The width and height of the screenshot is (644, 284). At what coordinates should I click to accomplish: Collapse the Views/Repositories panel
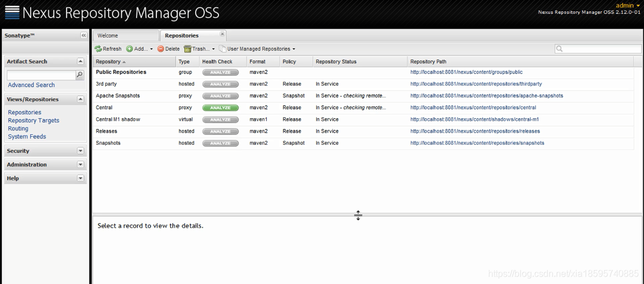pos(81,99)
